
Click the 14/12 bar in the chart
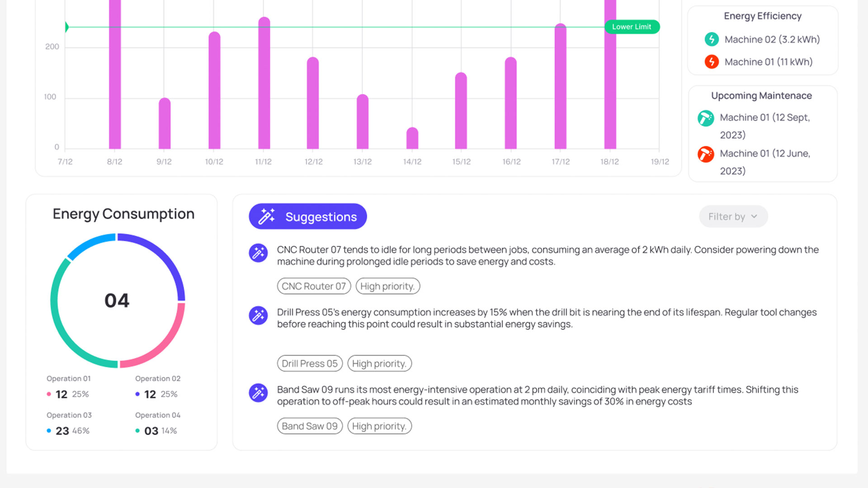[x=412, y=138]
